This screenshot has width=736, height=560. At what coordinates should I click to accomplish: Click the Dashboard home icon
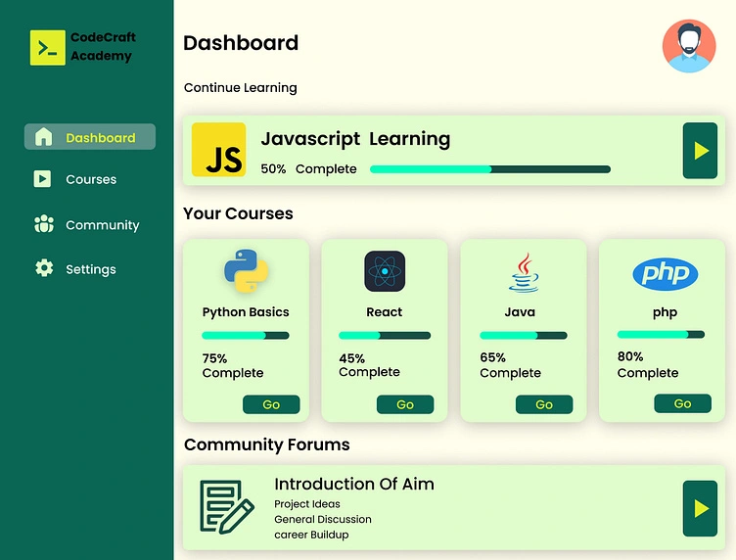point(43,137)
